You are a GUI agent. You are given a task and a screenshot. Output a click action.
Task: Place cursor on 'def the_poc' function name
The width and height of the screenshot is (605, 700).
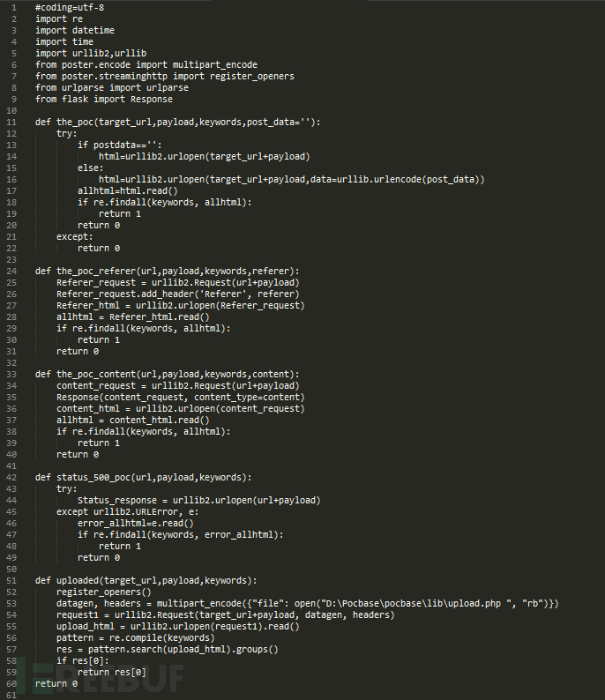(75, 123)
